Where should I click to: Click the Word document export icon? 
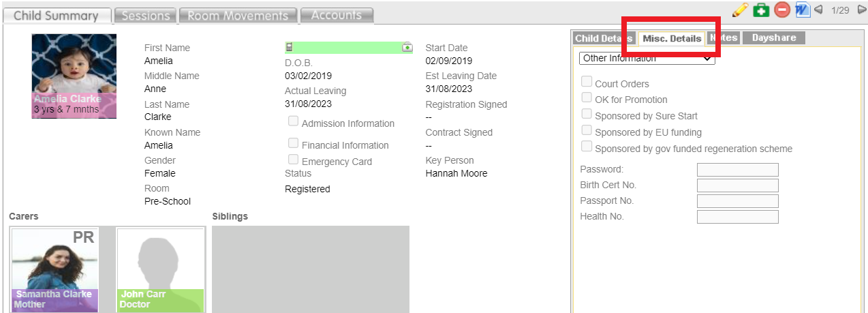[802, 10]
